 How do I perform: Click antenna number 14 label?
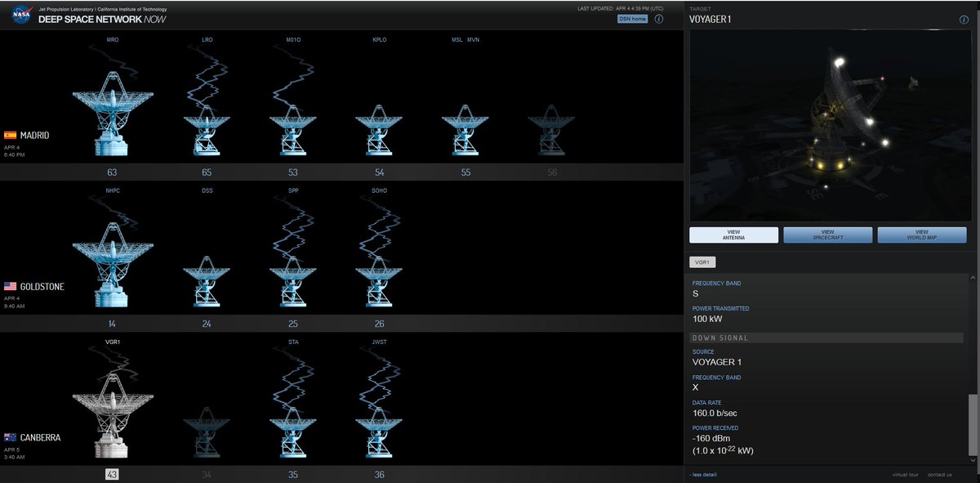point(112,324)
